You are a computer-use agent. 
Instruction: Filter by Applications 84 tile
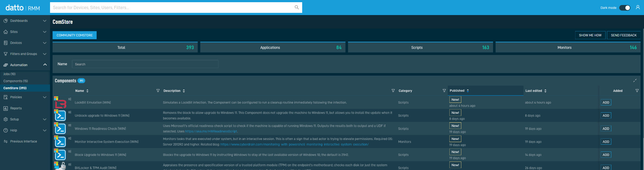pyautogui.click(x=273, y=47)
